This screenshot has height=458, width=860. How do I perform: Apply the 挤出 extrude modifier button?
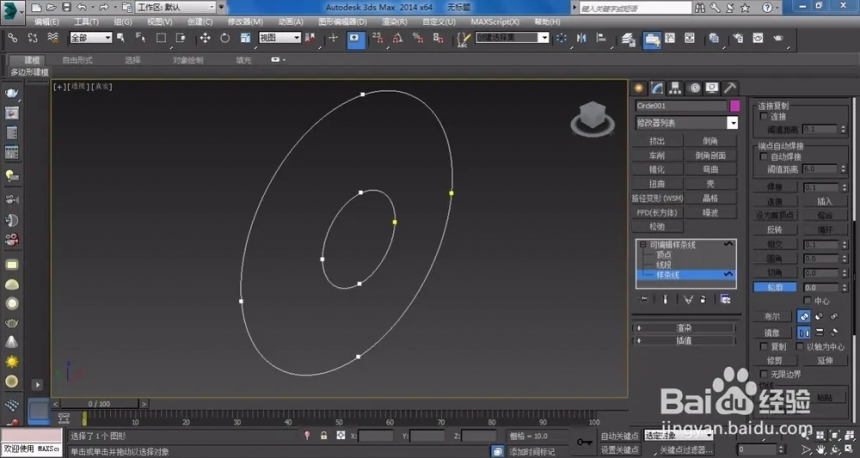coord(657,141)
